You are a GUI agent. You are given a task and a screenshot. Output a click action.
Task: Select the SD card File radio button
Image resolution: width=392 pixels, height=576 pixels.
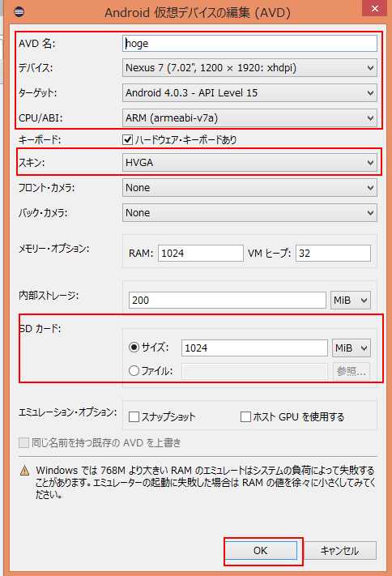(134, 371)
